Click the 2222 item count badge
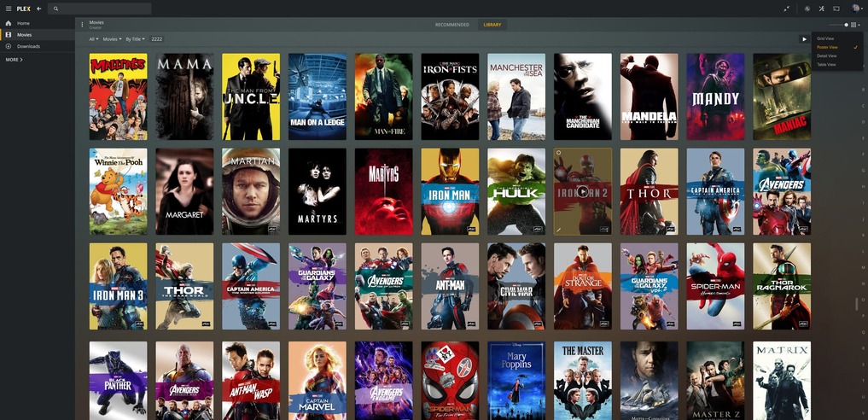 pyautogui.click(x=157, y=39)
